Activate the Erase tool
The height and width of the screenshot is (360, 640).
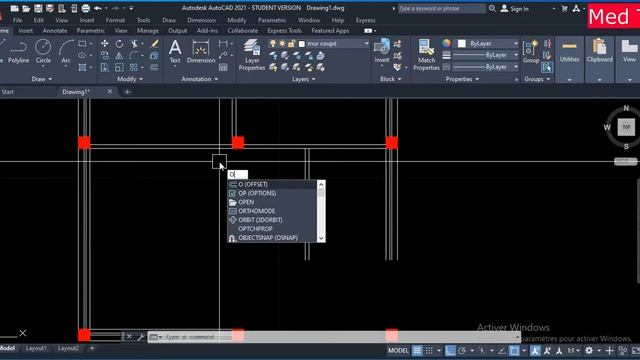point(154,44)
